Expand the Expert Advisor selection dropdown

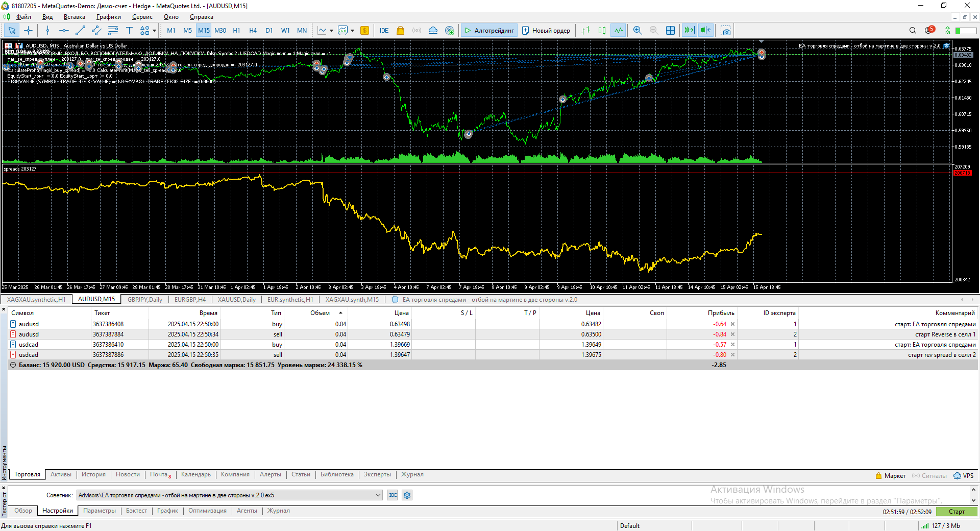point(378,495)
